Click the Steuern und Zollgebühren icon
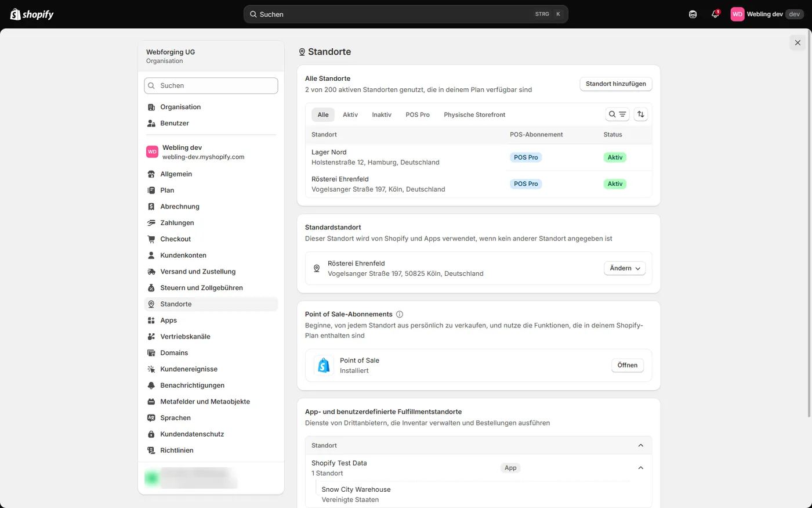This screenshot has width=812, height=508. pyautogui.click(x=151, y=288)
